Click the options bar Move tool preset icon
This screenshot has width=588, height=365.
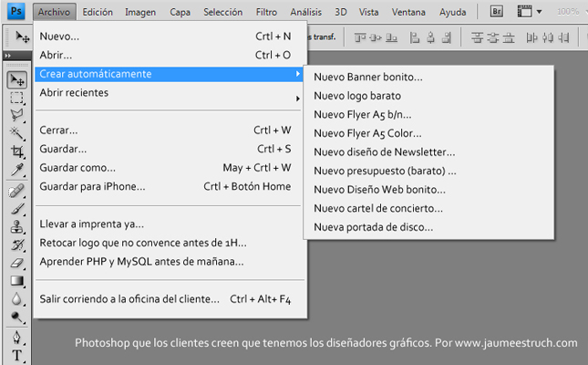pyautogui.click(x=22, y=37)
